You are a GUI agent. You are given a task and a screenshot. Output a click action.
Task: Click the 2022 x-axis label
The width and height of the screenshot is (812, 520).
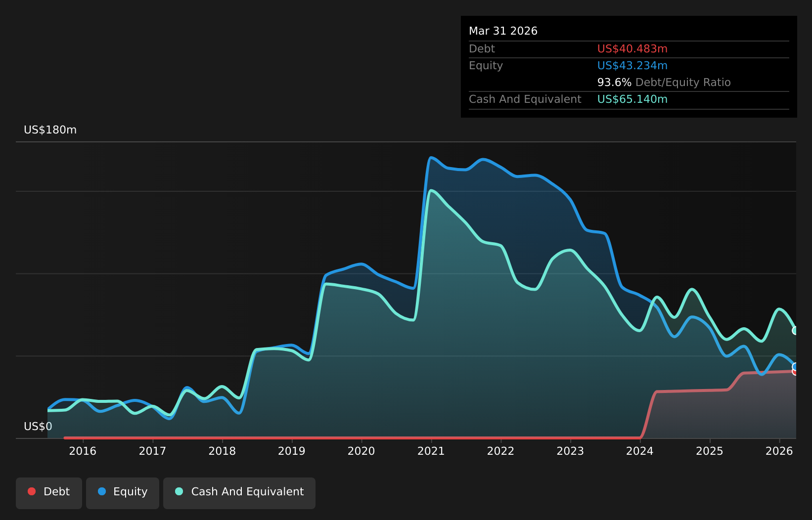(x=501, y=451)
